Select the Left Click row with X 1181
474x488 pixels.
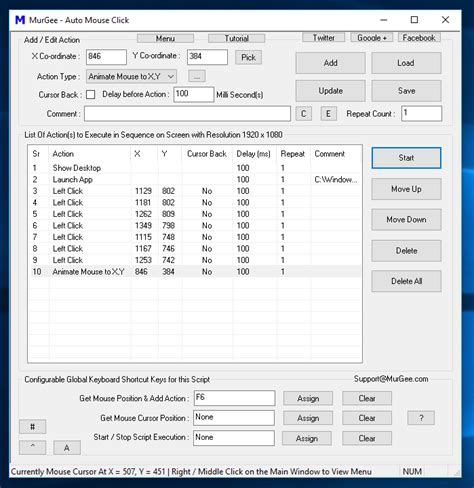[195, 203]
